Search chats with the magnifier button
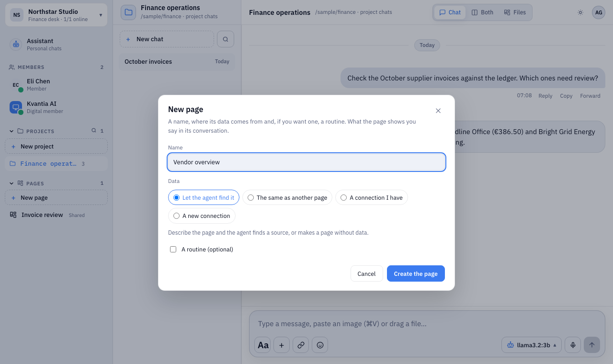Screen dimensions: 613x364 pyautogui.click(x=226, y=39)
